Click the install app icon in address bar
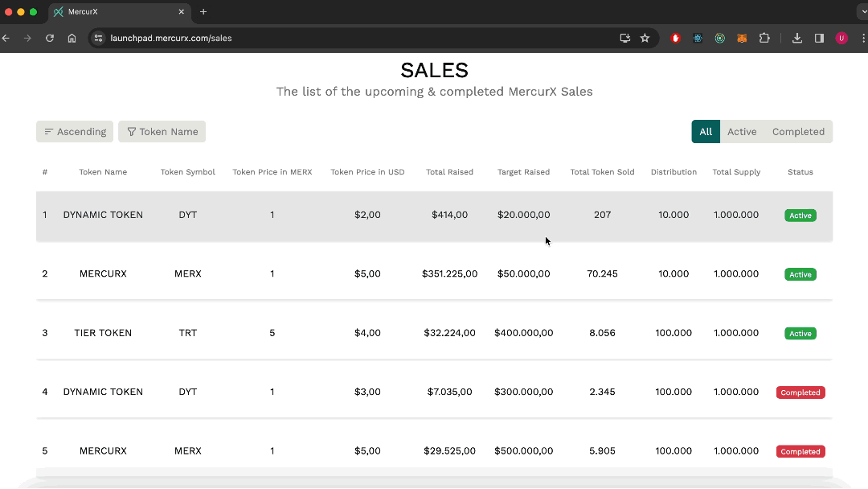 click(x=625, y=39)
